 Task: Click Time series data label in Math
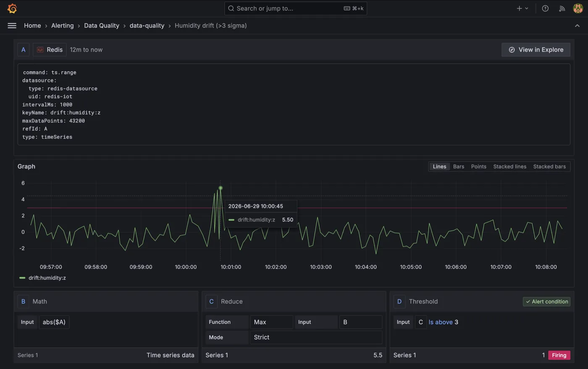click(x=171, y=355)
